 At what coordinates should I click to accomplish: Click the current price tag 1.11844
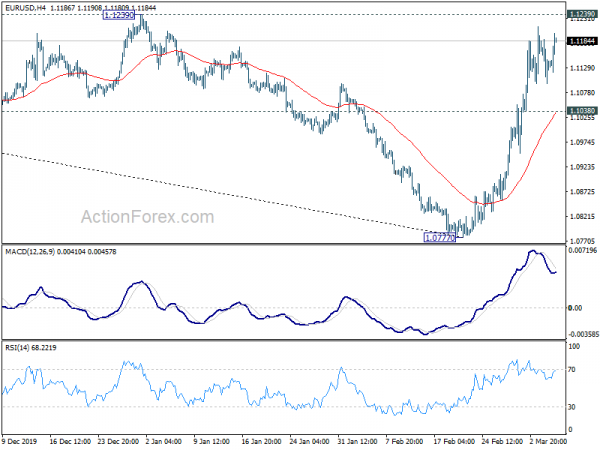pyautogui.click(x=582, y=41)
